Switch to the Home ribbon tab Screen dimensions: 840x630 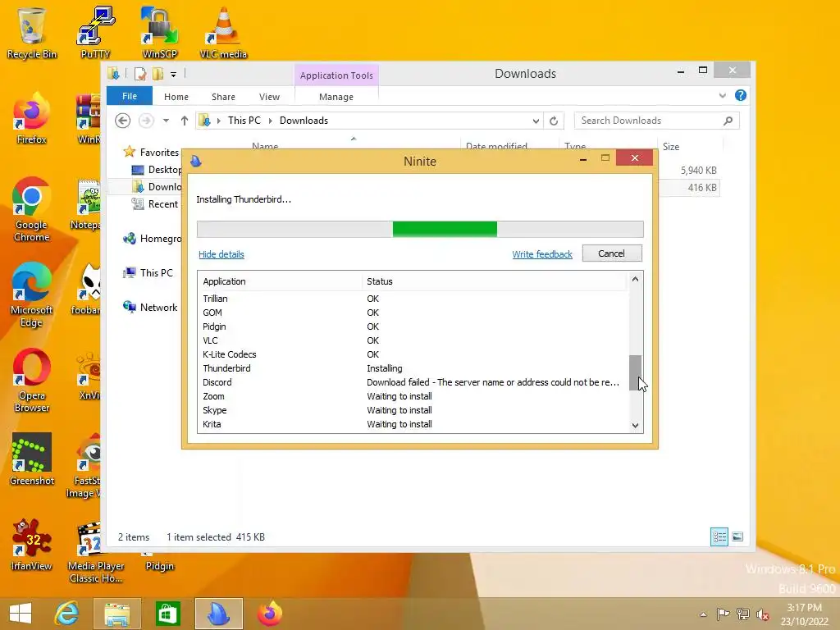(176, 97)
